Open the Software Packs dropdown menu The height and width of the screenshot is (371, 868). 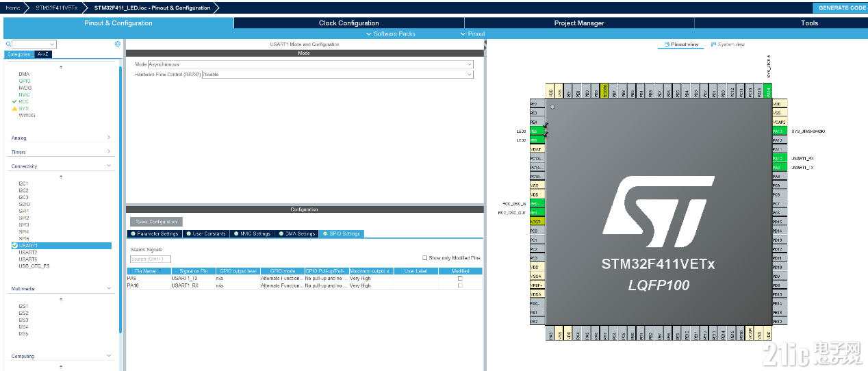point(391,34)
